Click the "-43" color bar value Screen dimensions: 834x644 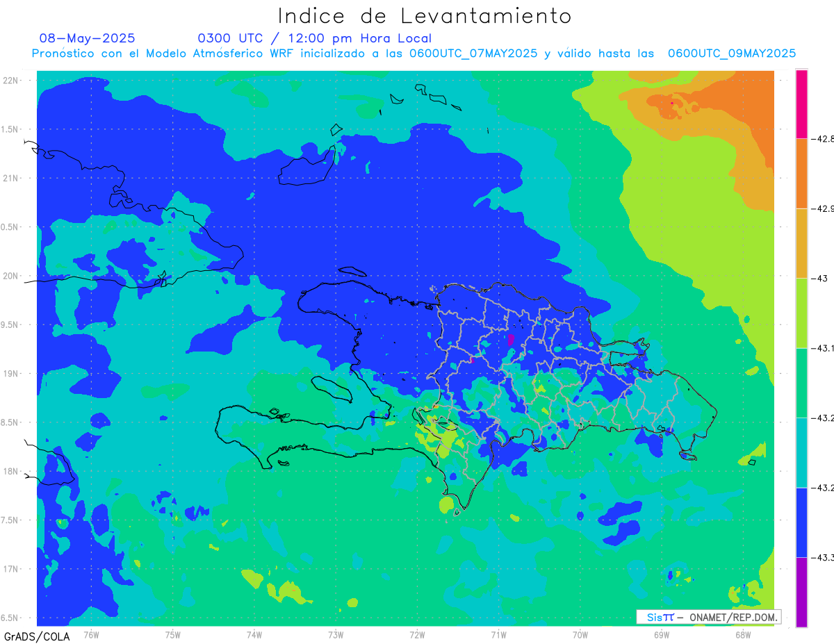pyautogui.click(x=819, y=279)
